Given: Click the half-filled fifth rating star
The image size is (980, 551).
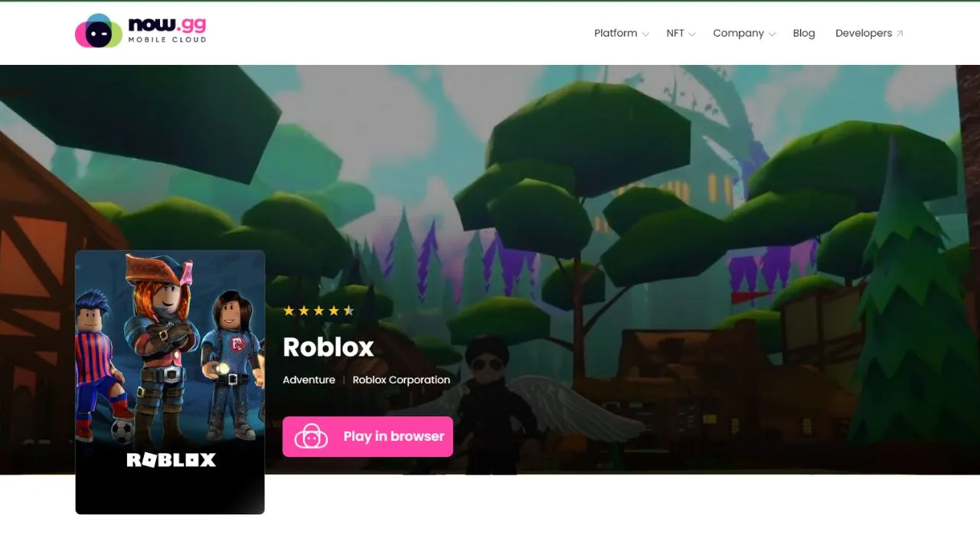Looking at the screenshot, I should [350, 310].
